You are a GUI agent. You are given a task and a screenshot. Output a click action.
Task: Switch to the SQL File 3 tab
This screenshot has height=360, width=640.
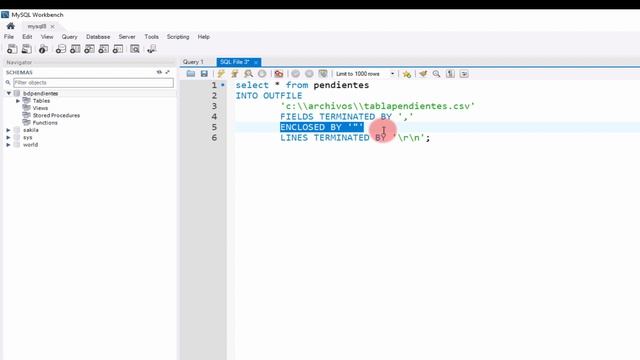234,62
